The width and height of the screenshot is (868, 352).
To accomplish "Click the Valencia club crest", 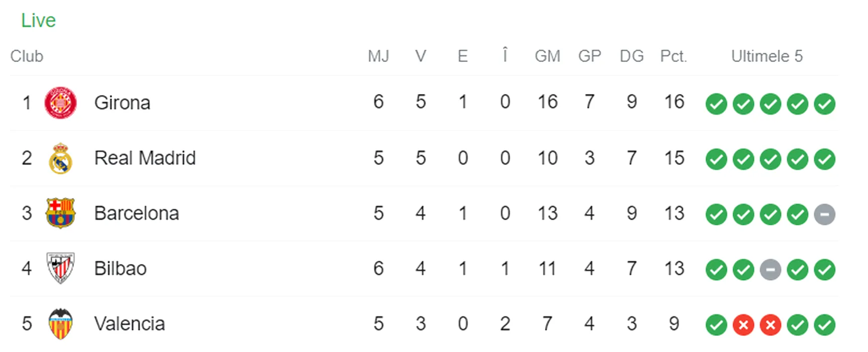I will pyautogui.click(x=60, y=324).
